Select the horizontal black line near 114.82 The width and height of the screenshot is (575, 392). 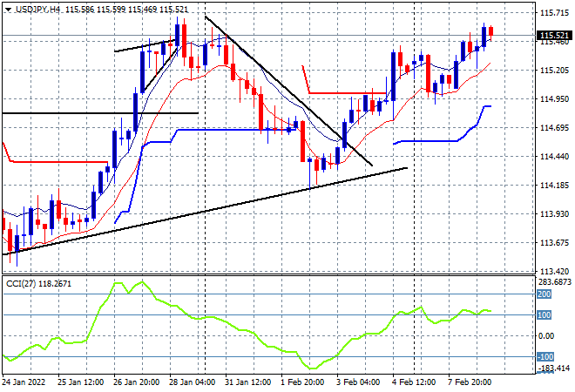pyautogui.click(x=100, y=113)
